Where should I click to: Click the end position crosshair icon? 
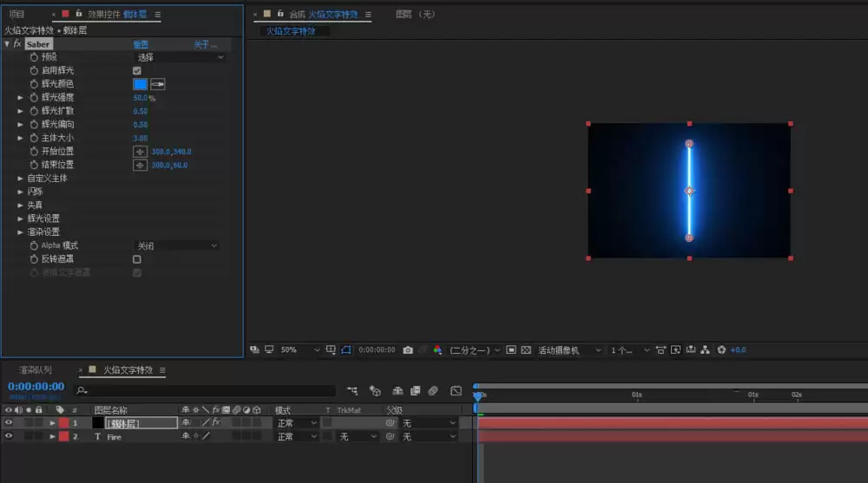(140, 165)
